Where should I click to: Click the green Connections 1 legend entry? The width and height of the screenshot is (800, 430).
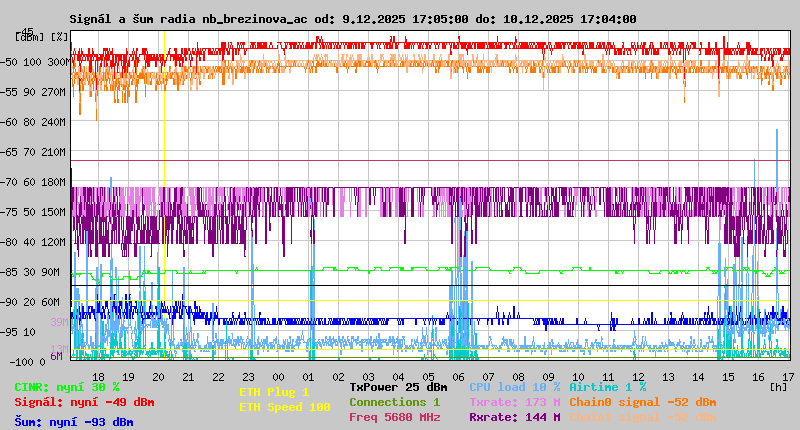click(394, 402)
